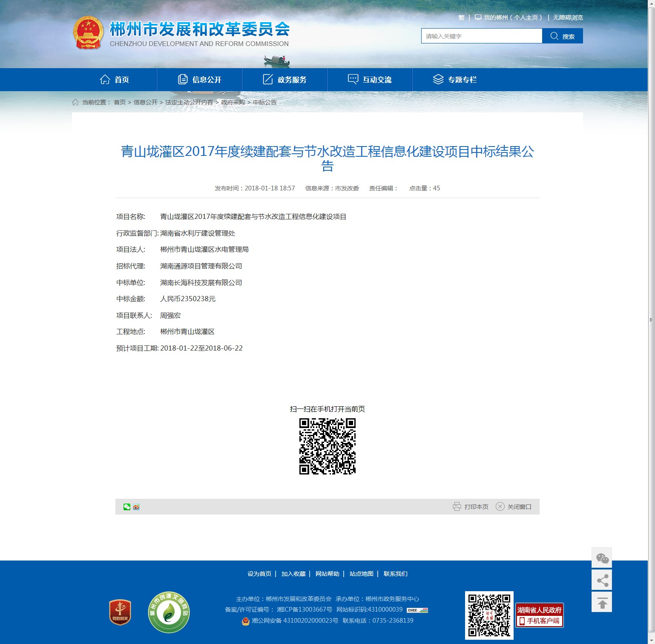Select 互动交流 in the navigation bar
This screenshot has height=644, width=655.
[x=370, y=80]
